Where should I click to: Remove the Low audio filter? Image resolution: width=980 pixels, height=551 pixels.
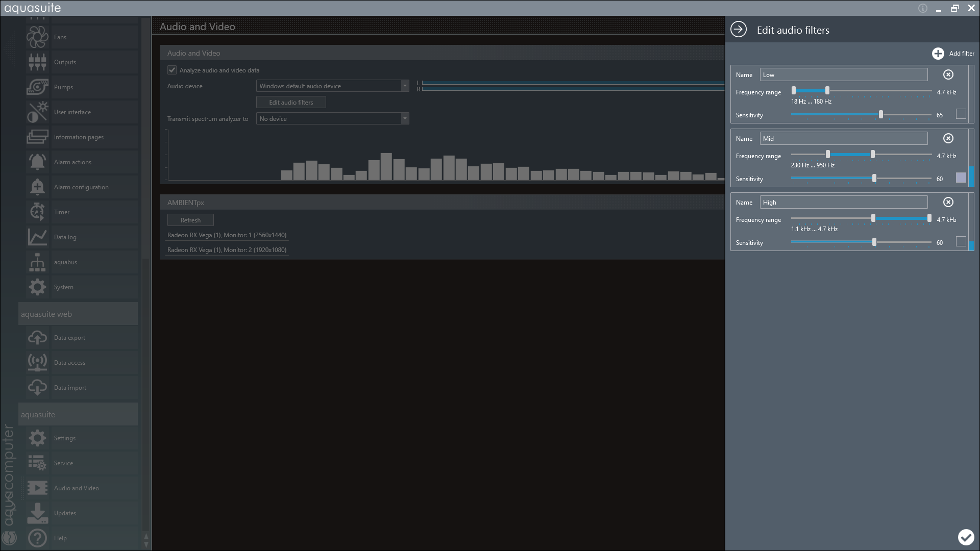point(948,74)
